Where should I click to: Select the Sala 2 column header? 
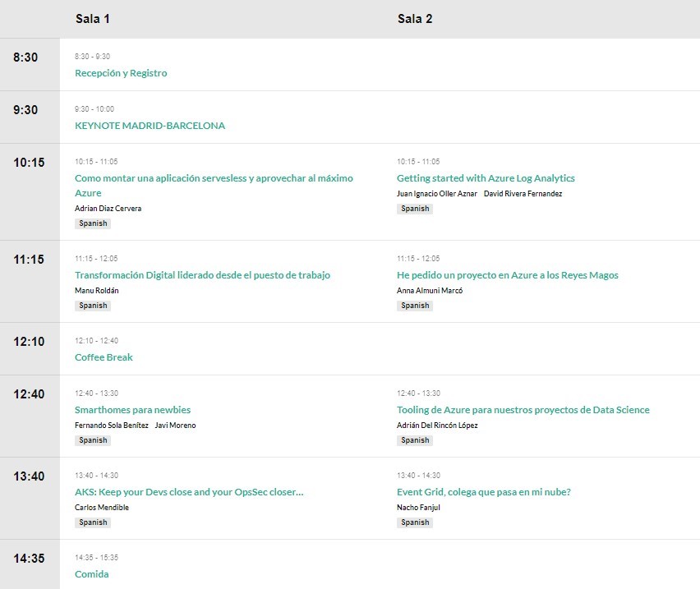coord(415,19)
